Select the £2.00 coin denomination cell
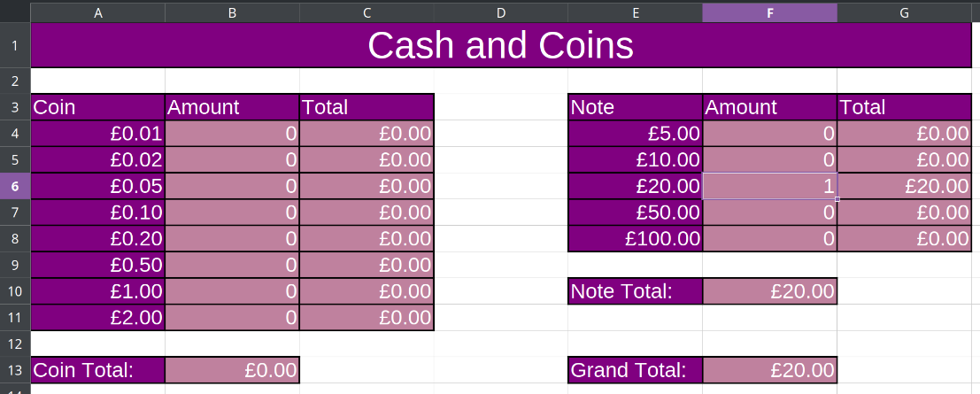980x394 pixels. [97, 317]
